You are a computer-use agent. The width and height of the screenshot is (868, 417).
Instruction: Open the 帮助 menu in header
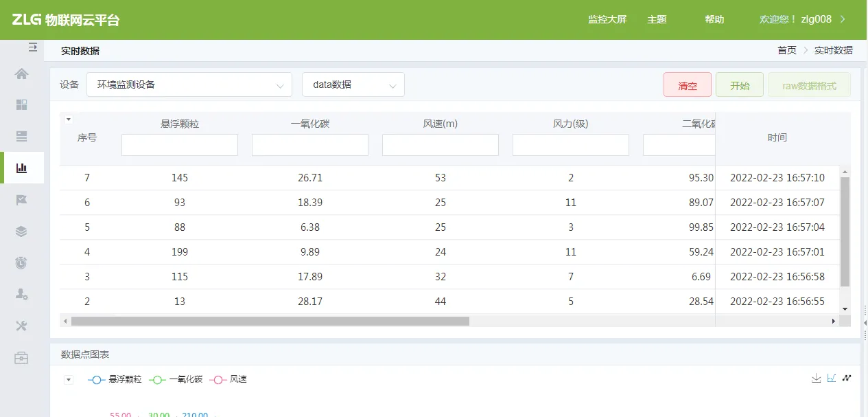click(x=714, y=19)
